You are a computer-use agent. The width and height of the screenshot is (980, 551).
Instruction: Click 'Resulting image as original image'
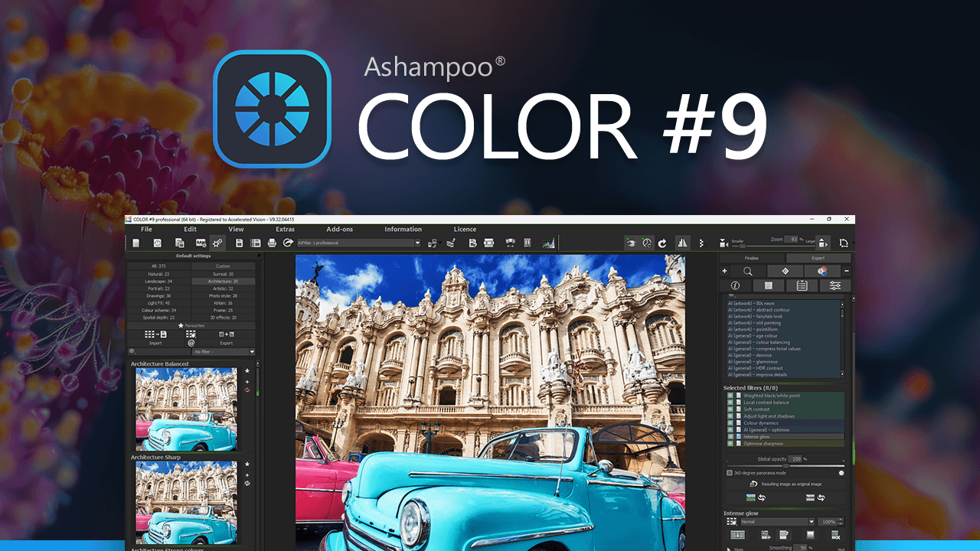point(785,484)
